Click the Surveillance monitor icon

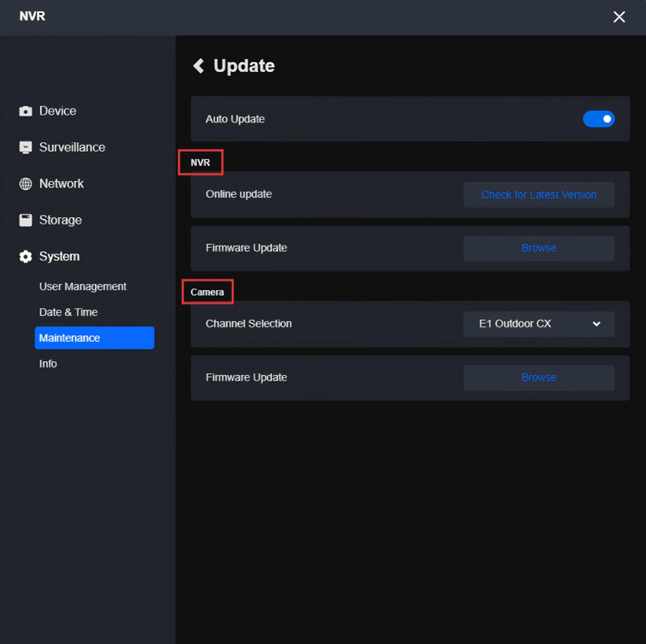click(26, 148)
